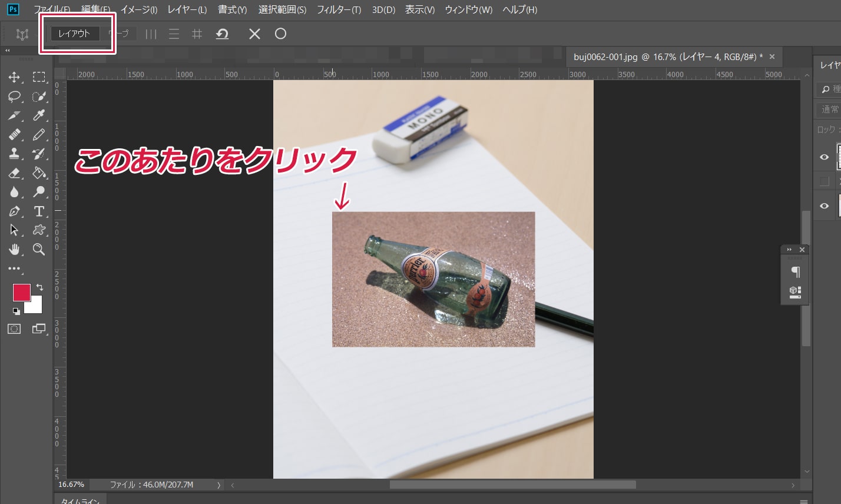This screenshot has width=841, height=504.
Task: Hide the top layer via eye icon
Action: click(x=824, y=157)
